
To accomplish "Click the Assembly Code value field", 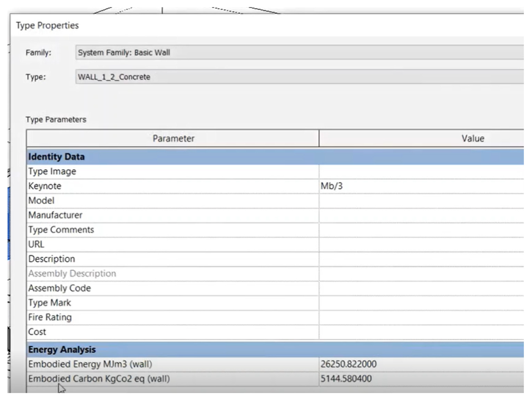I will [x=421, y=288].
